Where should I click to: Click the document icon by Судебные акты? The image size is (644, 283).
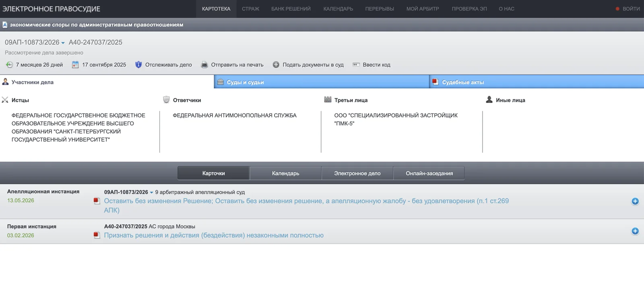[x=435, y=82]
